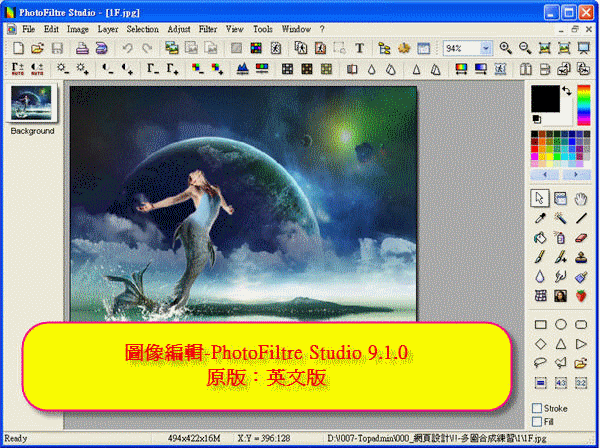Pick the Eyedropper (pipette) tool
Screen dimensions: 600x448
point(540,218)
